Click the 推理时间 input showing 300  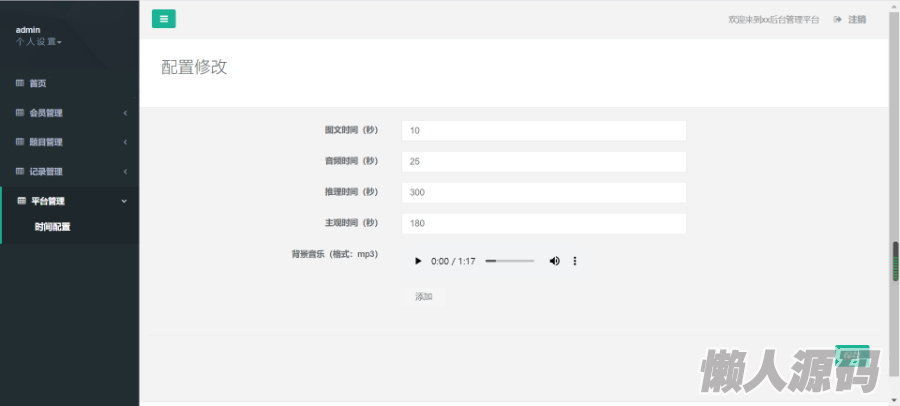coord(544,192)
